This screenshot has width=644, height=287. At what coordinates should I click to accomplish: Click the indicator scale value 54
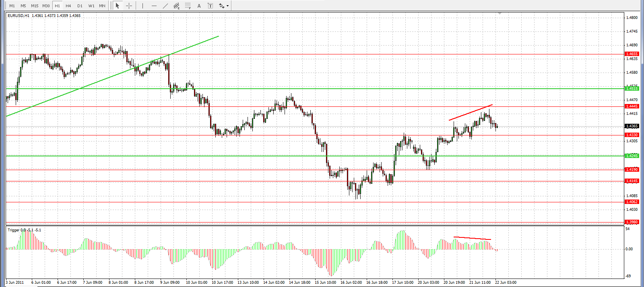(x=627, y=229)
